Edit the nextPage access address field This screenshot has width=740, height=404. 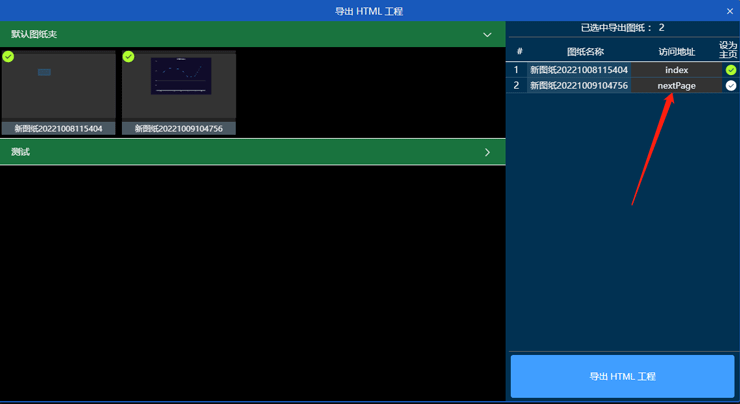coord(676,85)
